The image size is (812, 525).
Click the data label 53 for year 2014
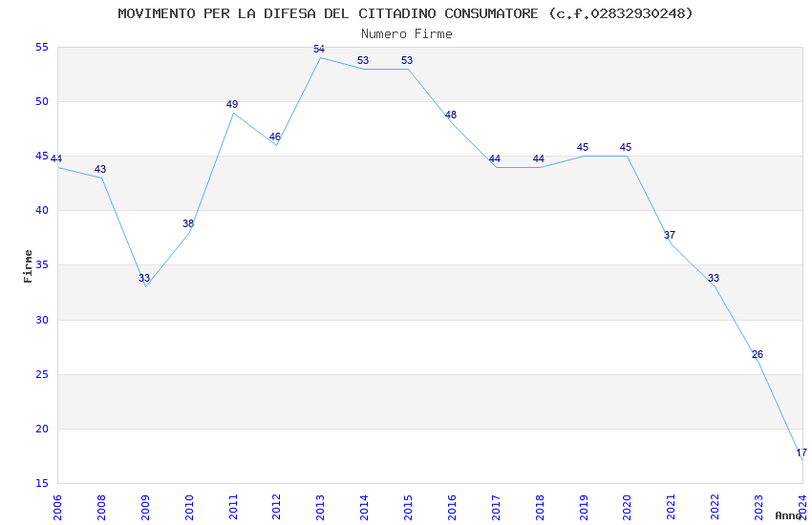(x=363, y=60)
